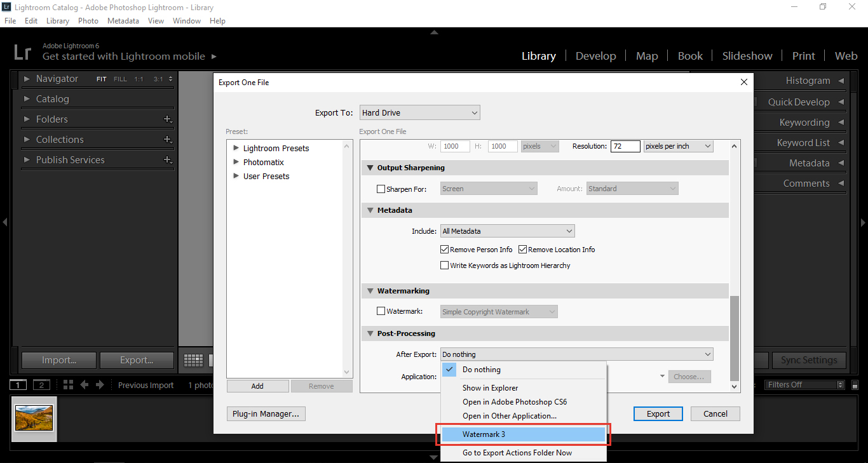Viewport: 868px width, 463px height.
Task: Switch to Slideshow module
Action: [747, 56]
